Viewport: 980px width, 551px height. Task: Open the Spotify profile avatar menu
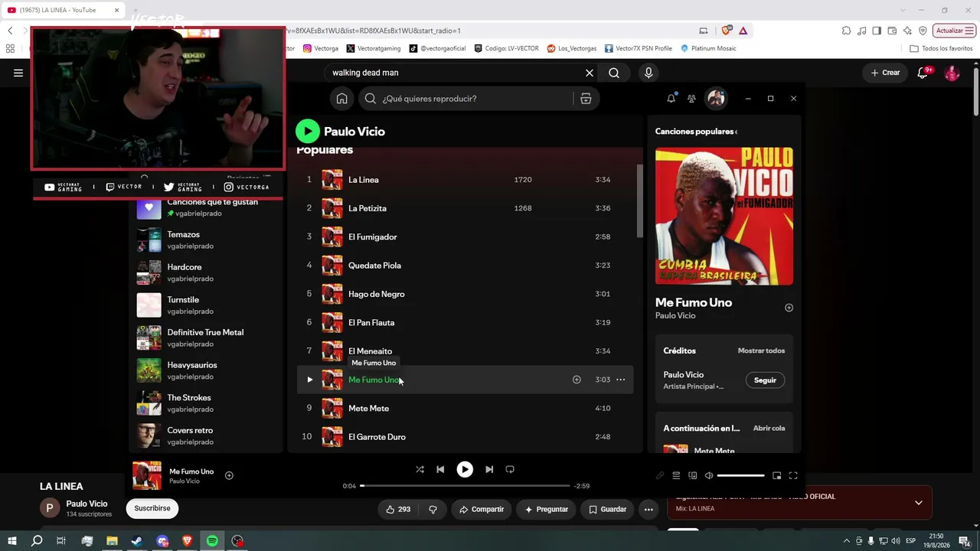tap(716, 98)
